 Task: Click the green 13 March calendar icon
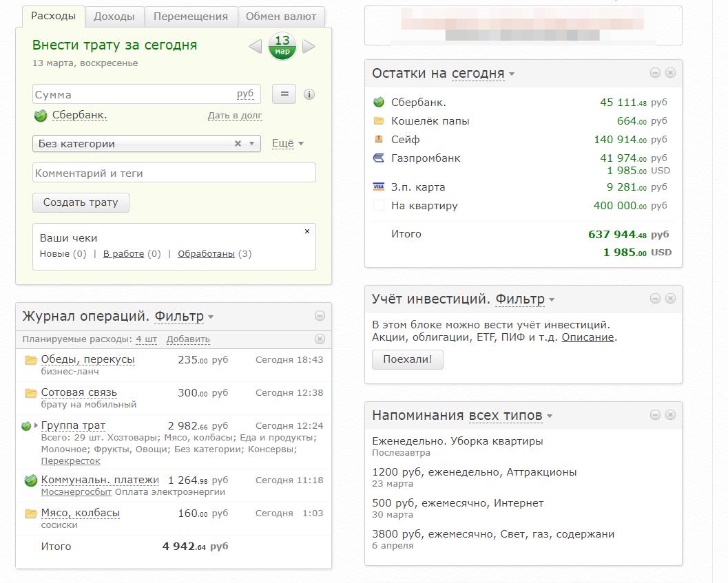coord(282,46)
